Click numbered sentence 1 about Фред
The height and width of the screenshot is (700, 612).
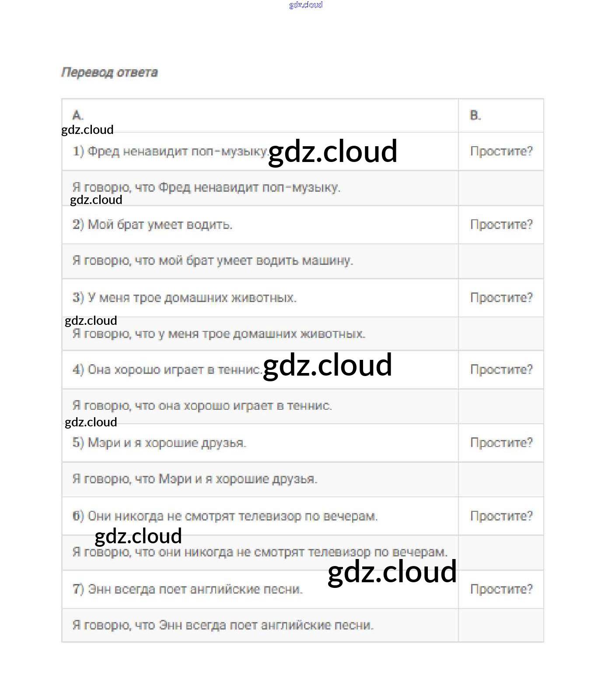[x=170, y=151]
